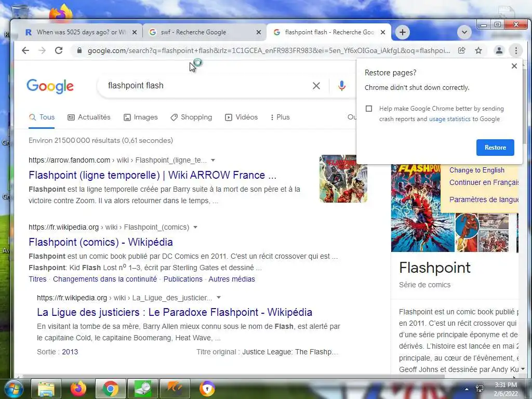Expand the Plus filter menu
Image resolution: width=532 pixels, height=399 pixels.
[x=280, y=117]
